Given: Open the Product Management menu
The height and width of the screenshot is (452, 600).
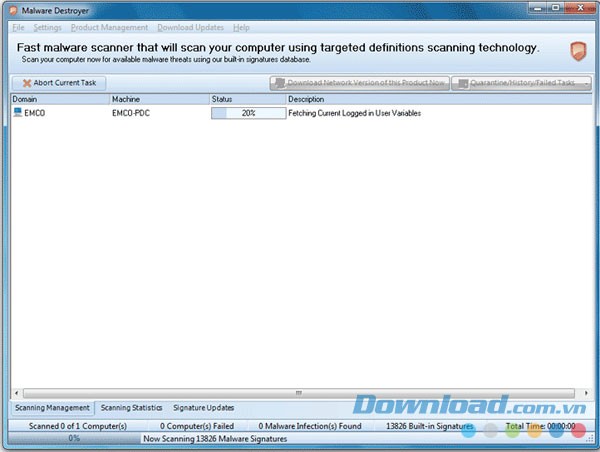Looking at the screenshot, I should (109, 28).
